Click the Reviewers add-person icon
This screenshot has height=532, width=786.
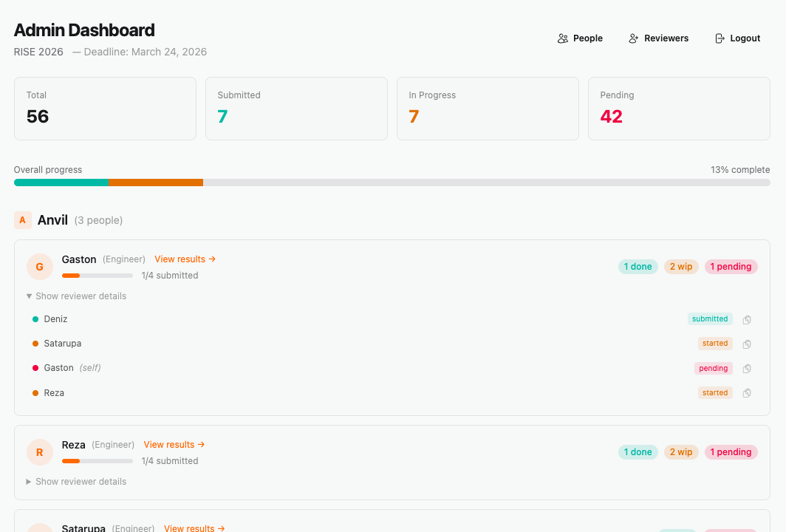coord(632,38)
